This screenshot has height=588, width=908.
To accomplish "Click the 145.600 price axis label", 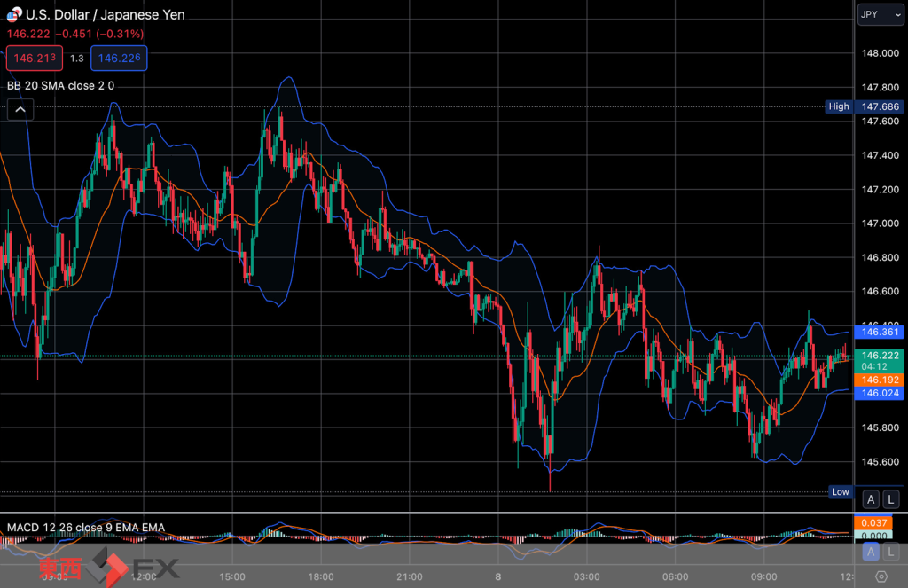I will point(881,462).
